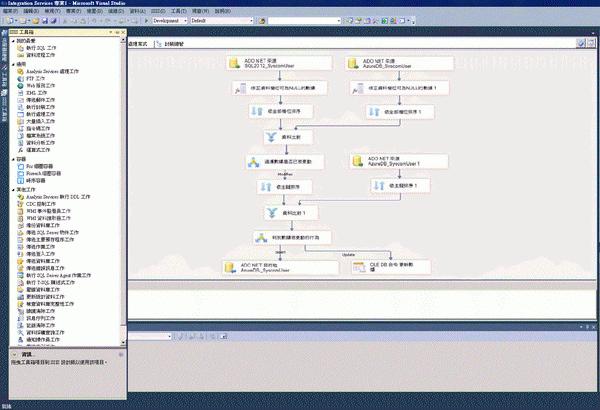The image size is (600, 410).
Task: Choose the Web service task globe icon
Action: tap(20, 86)
